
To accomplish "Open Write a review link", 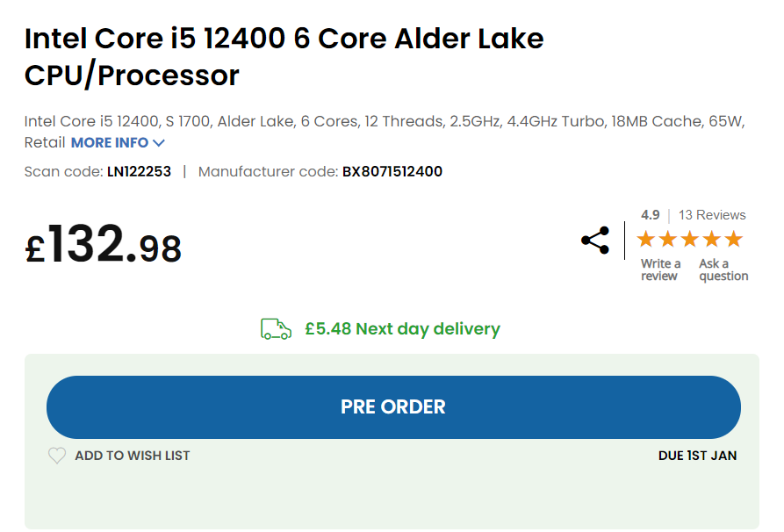I will pyautogui.click(x=660, y=270).
